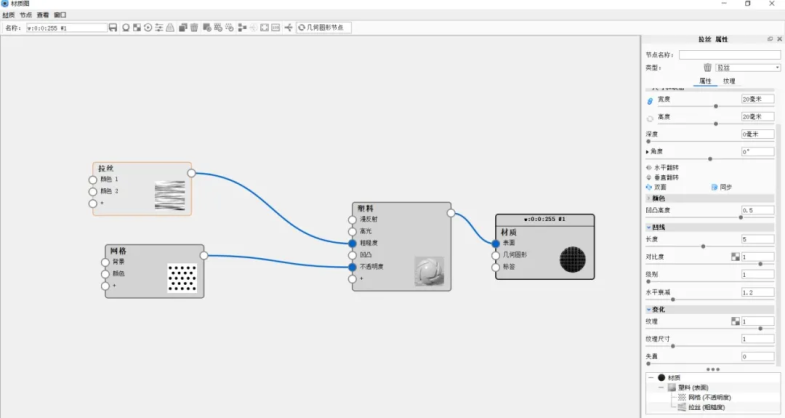Click the 长度 slider handle
The width and height of the screenshot is (785, 418).
pyautogui.click(x=703, y=246)
